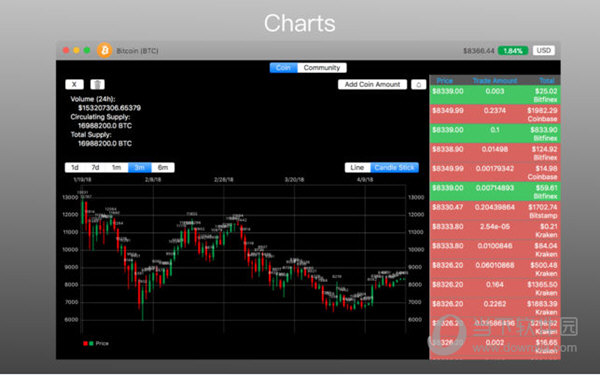600x375 pixels.
Task: Click the $8330.47 price cell
Action: (448, 207)
